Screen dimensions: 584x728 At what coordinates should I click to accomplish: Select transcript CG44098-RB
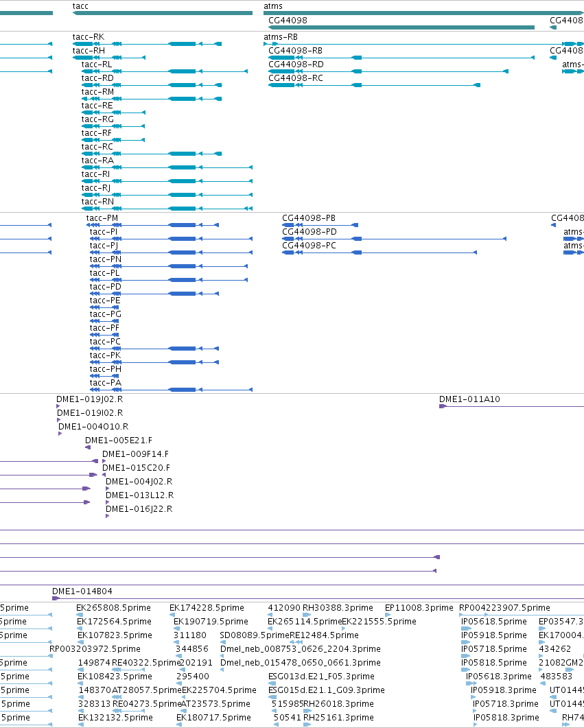click(x=295, y=51)
